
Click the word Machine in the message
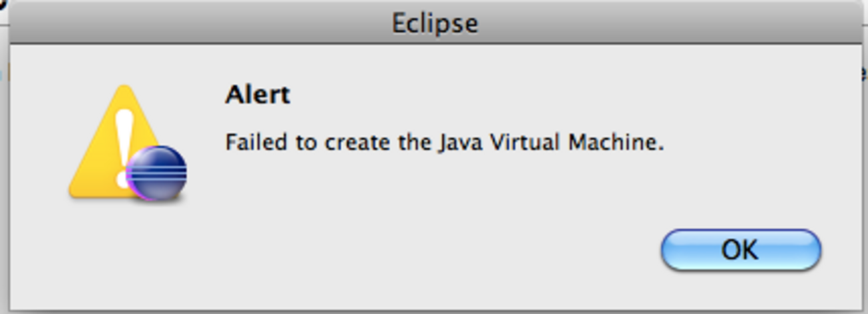[617, 143]
